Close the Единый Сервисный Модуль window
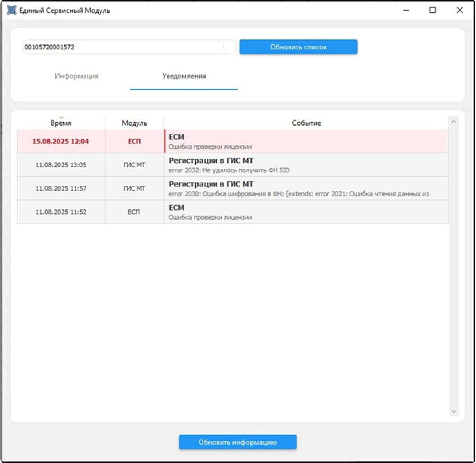This screenshot has height=463, width=476. click(460, 10)
